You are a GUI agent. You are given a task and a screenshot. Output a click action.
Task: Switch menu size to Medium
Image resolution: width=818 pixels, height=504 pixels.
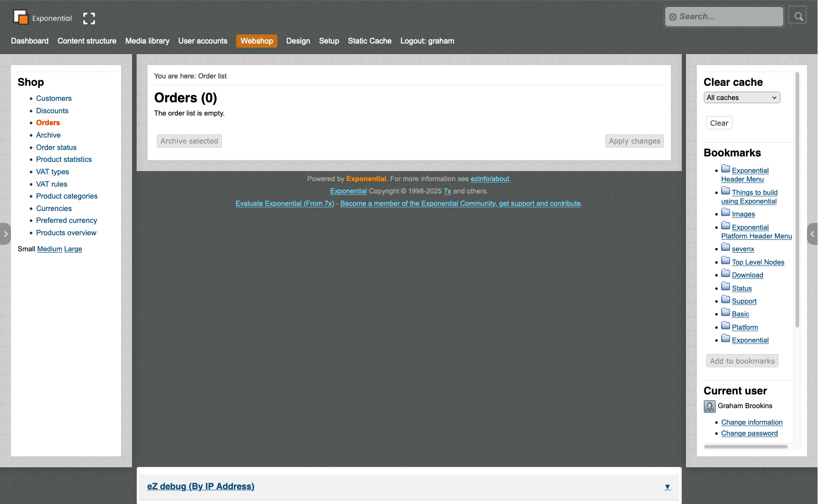coord(50,249)
